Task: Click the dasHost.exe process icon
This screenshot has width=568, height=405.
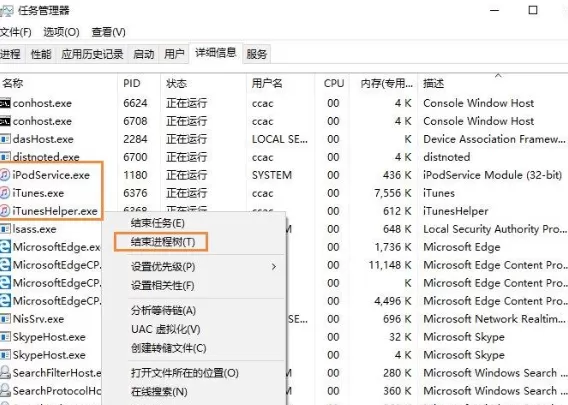Action: tap(5, 139)
